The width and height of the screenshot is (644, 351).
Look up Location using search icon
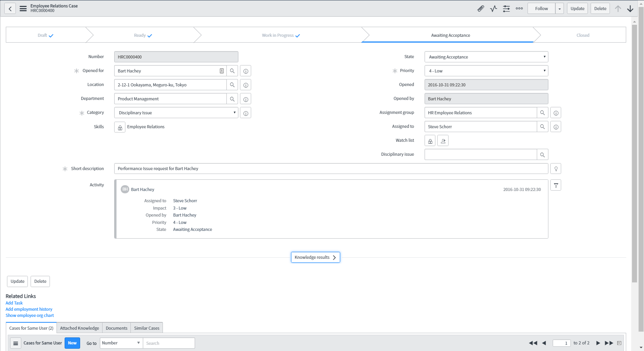pyautogui.click(x=232, y=85)
